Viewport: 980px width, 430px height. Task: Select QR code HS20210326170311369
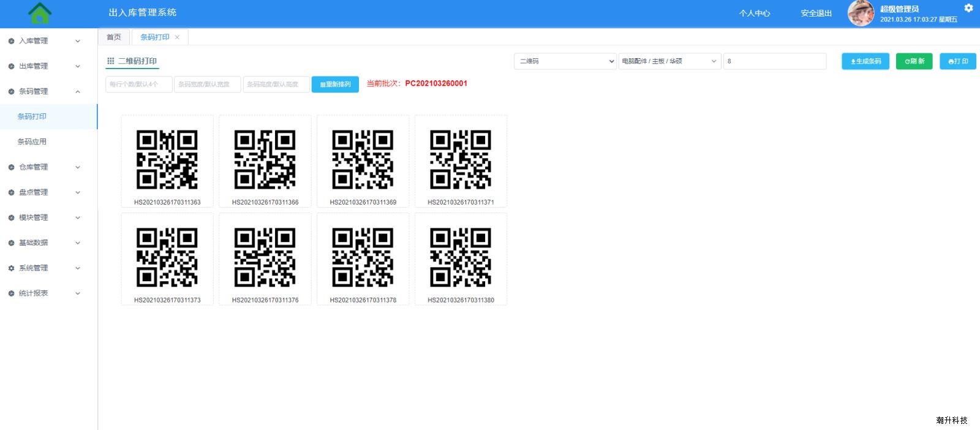(363, 161)
